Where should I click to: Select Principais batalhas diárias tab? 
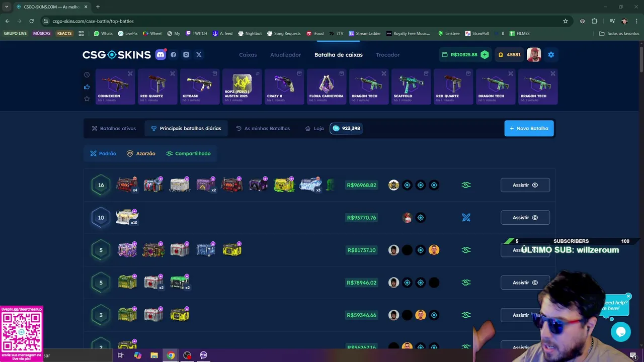tap(186, 128)
